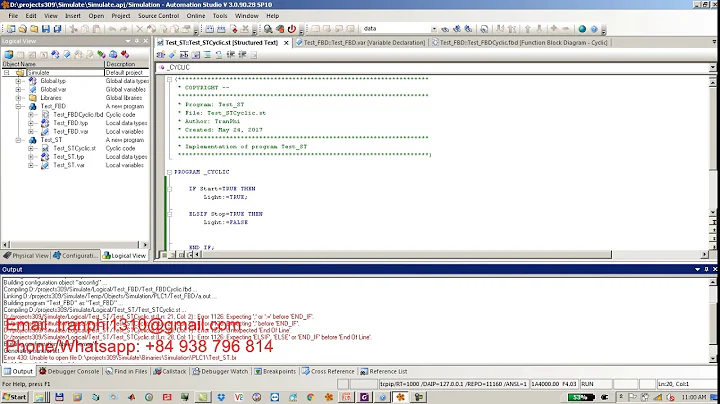The image size is (720, 404).
Task: Open the Breakpoints tab
Action: click(x=276, y=371)
